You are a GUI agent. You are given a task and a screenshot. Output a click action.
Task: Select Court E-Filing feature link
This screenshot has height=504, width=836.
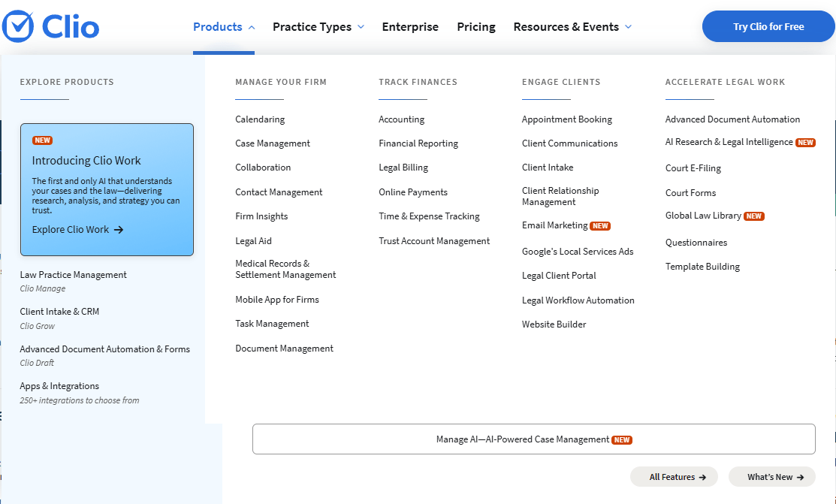point(693,168)
